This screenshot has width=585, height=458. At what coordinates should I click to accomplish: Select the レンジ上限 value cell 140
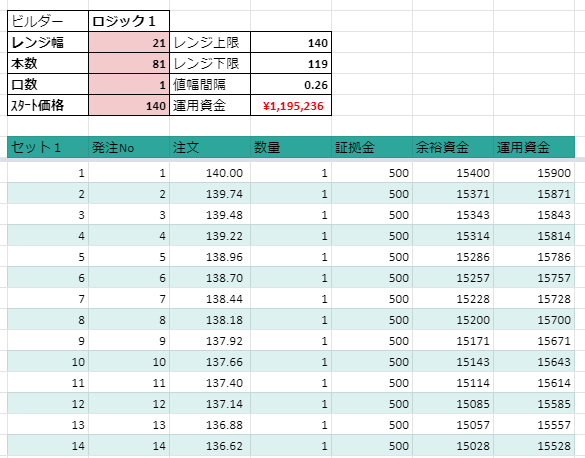[x=291, y=42]
